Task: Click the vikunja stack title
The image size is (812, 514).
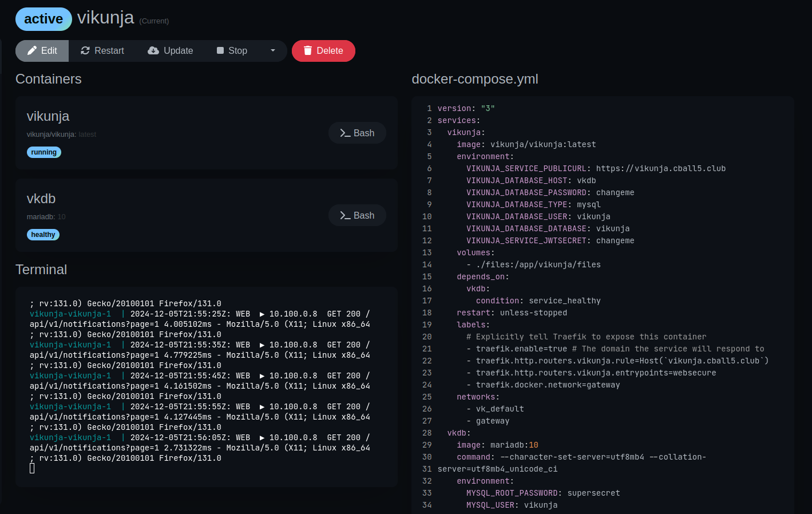Action: (106, 18)
